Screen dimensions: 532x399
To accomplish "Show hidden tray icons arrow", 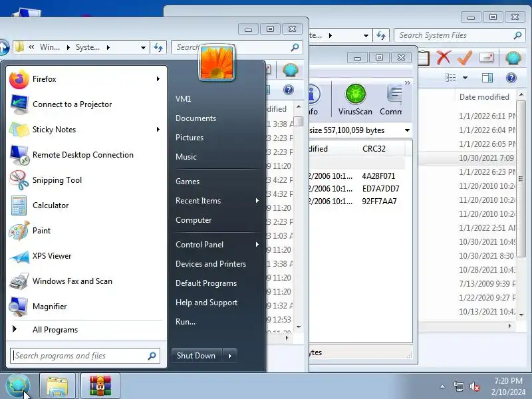I will [442, 386].
